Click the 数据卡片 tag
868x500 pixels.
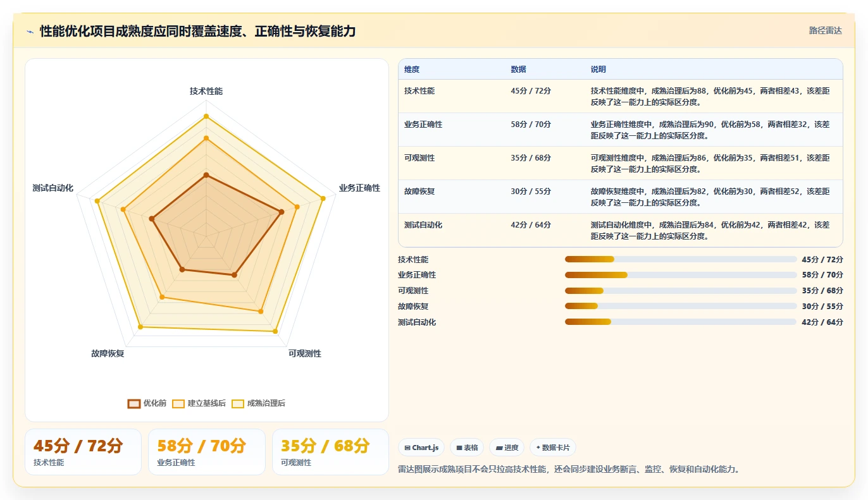pos(553,448)
